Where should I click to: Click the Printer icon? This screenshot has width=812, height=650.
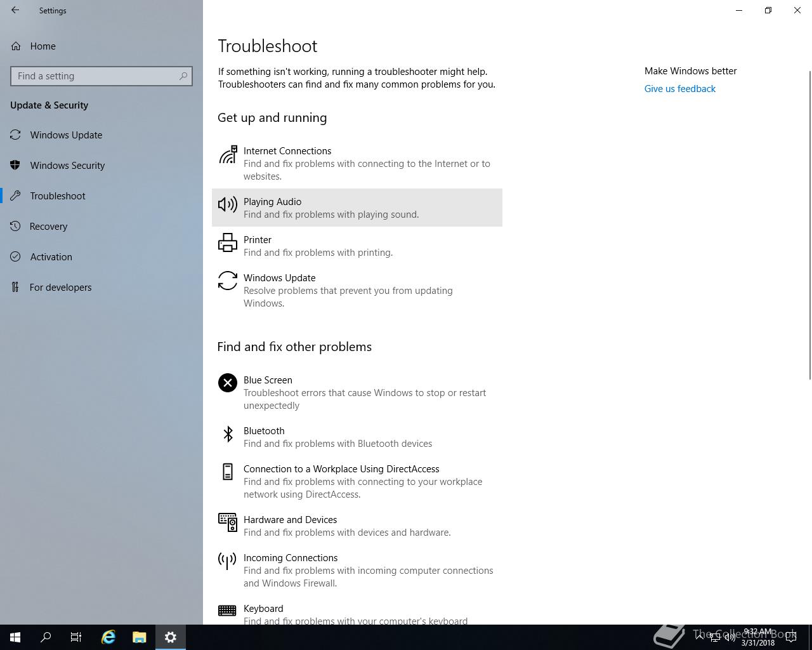coord(228,242)
